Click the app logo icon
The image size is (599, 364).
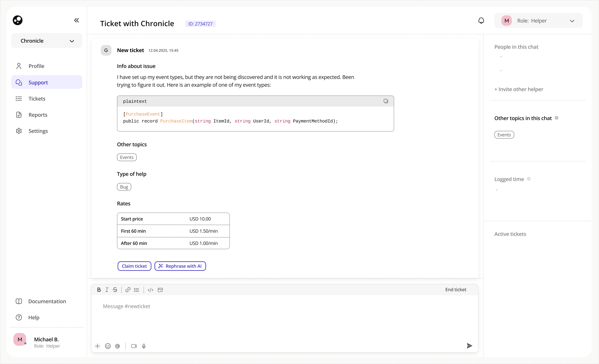(17, 20)
